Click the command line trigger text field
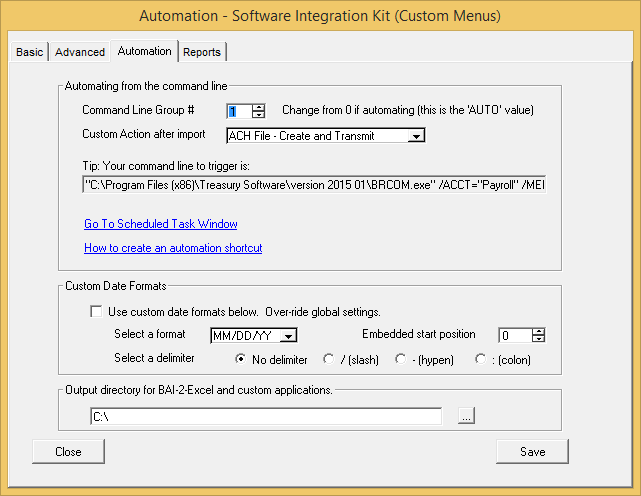This screenshot has width=641, height=496. click(x=314, y=185)
